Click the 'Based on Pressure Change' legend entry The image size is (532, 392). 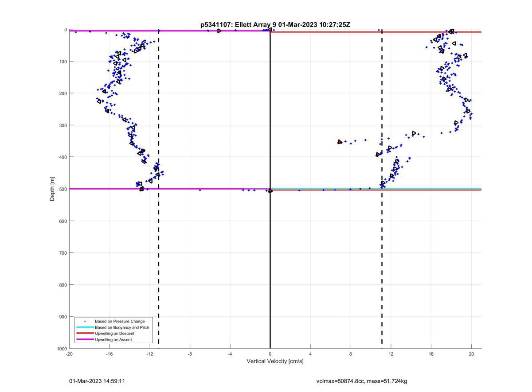[x=120, y=321]
